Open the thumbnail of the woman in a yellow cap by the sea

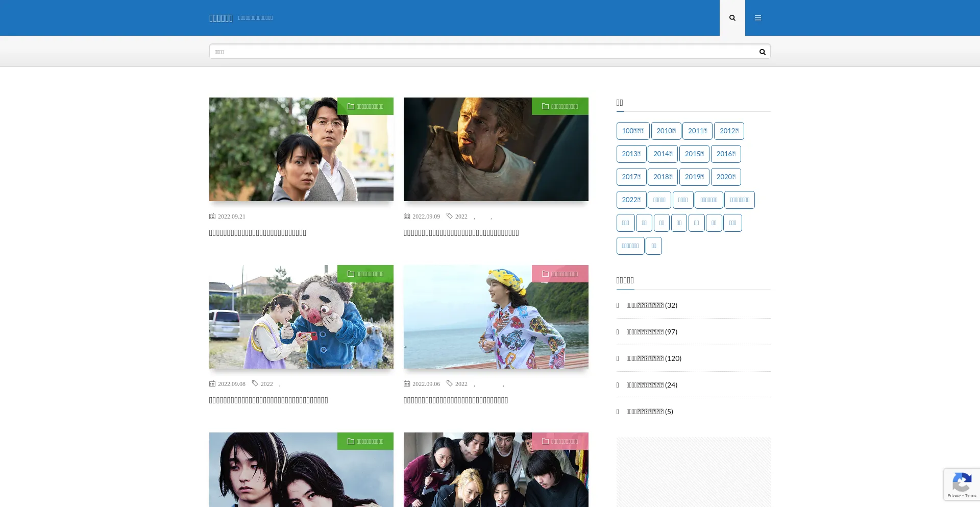pyautogui.click(x=496, y=317)
